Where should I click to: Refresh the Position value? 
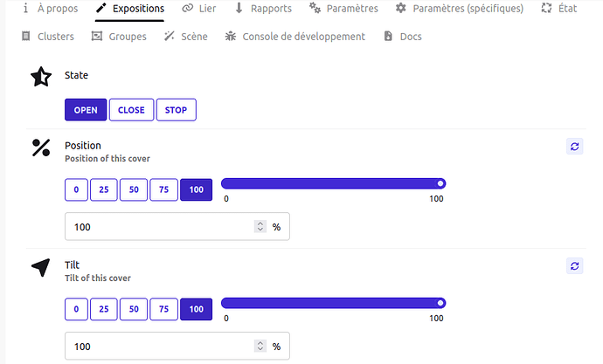coord(574,147)
